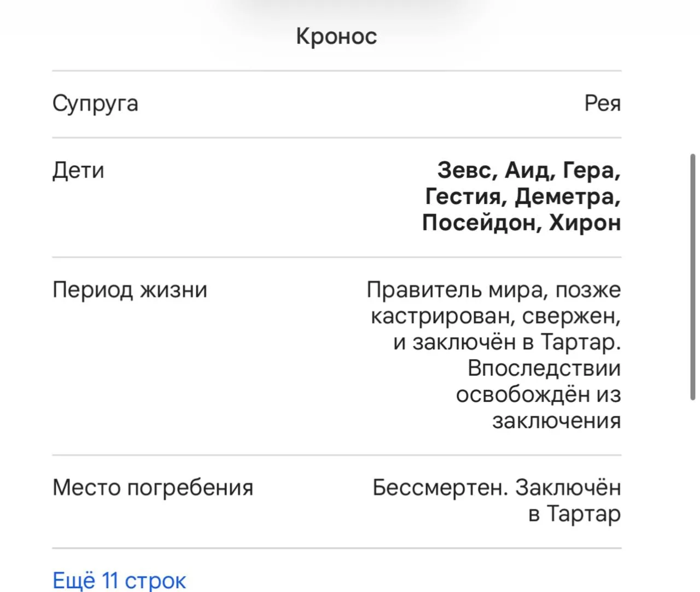
Task: Click the scrollbar on the right edge
Action: [x=693, y=278]
